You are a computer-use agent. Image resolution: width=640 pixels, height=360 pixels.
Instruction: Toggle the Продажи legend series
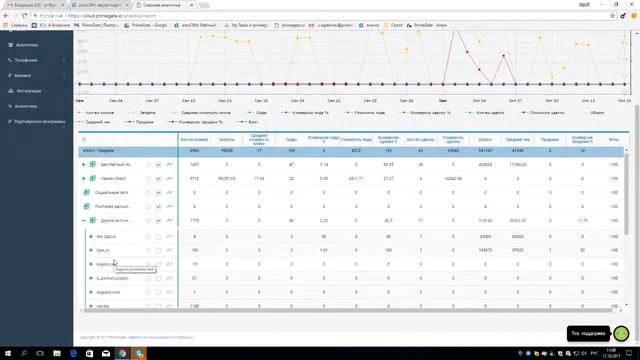pos(140,122)
